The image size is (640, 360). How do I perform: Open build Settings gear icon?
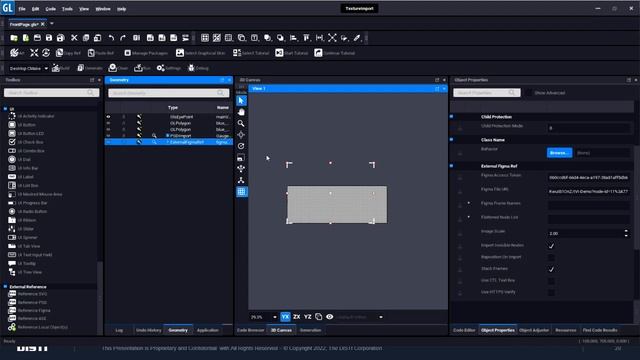tap(161, 68)
